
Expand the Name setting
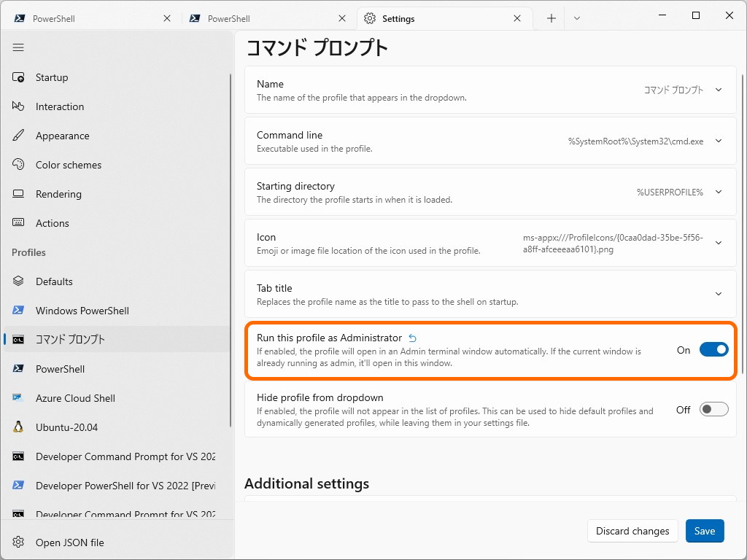(x=719, y=90)
